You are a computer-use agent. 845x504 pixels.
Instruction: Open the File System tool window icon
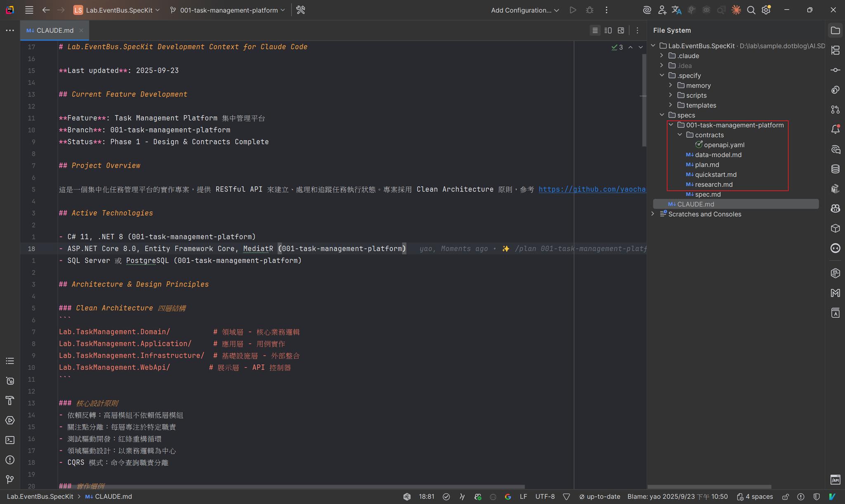pos(836,30)
